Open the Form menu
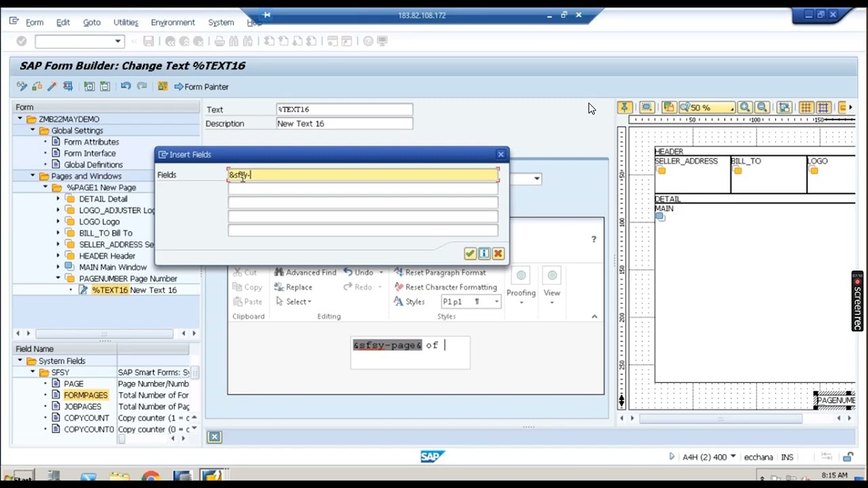The image size is (868, 488). click(34, 22)
